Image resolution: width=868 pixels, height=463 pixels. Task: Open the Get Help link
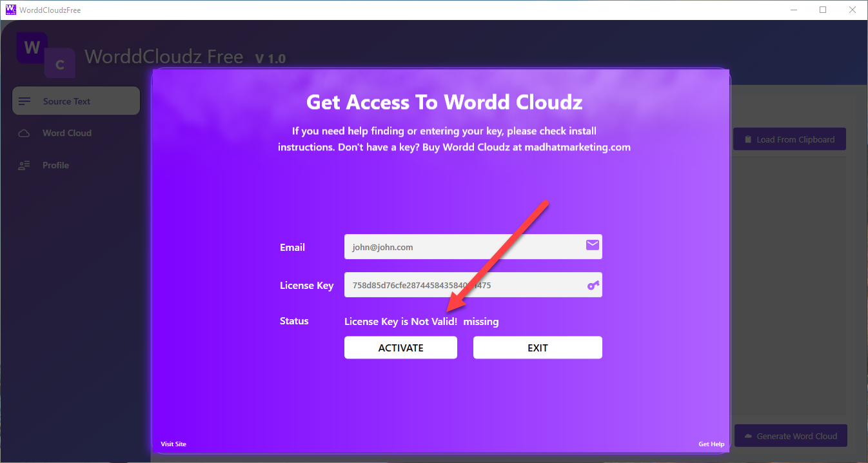coord(711,444)
